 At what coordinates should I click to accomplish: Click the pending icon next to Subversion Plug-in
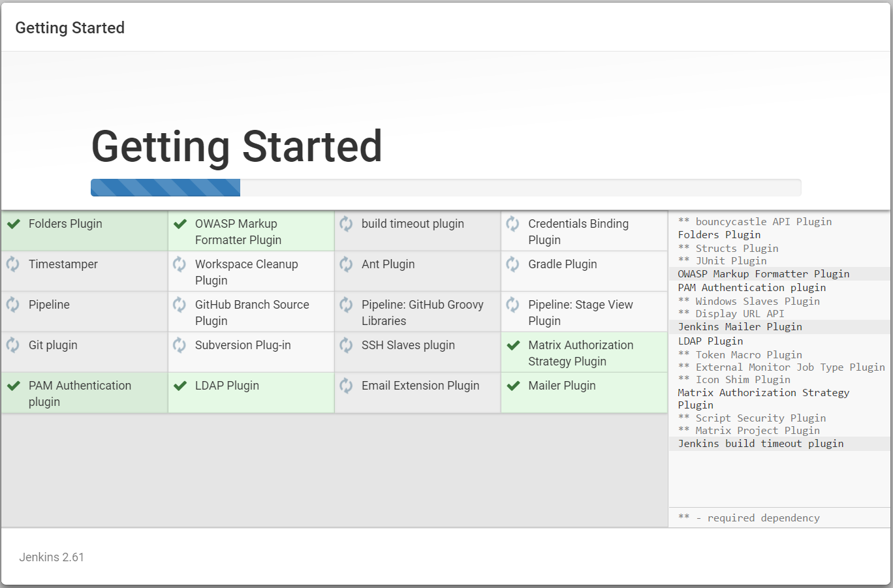(x=180, y=345)
